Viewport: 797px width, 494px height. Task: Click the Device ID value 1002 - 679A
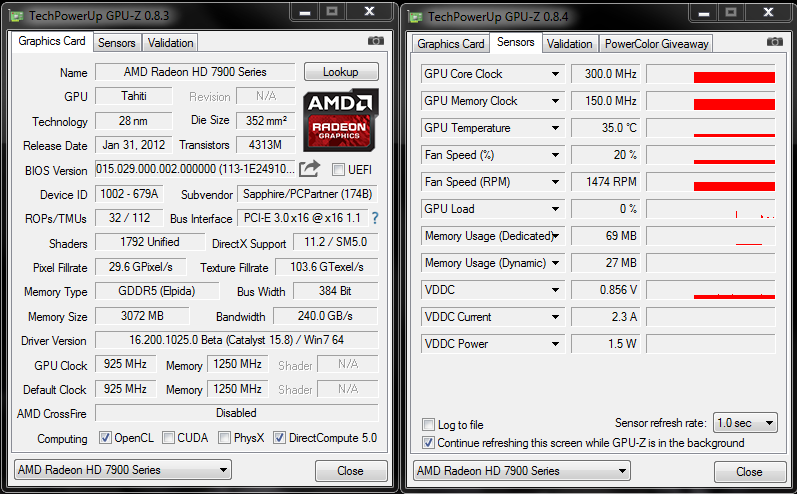[x=129, y=194]
